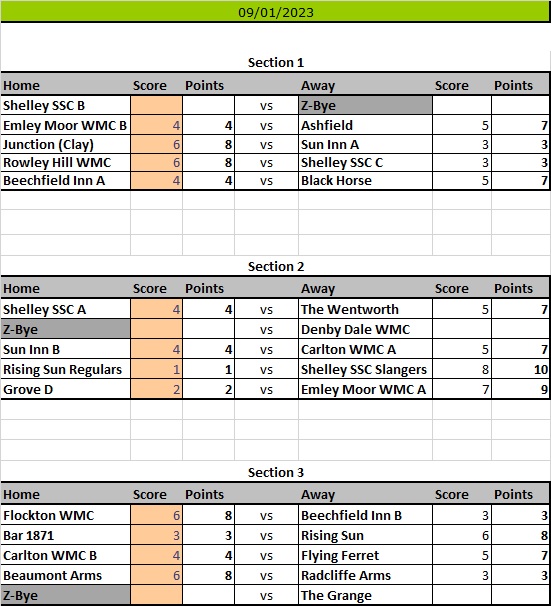Viewport: 551px width, 606px height.
Task: Click the Ashfield away team cell
Action: tap(365, 125)
